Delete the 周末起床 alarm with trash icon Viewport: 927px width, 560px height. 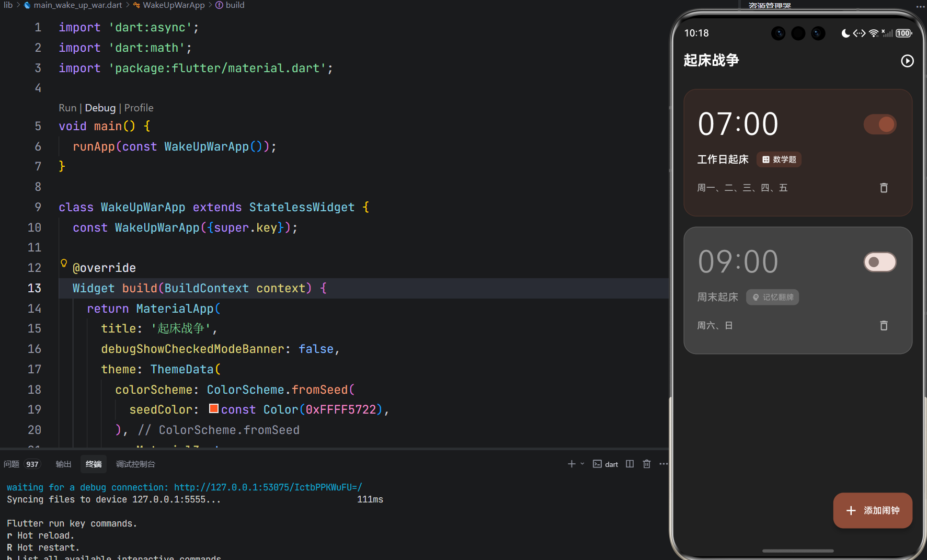(884, 325)
